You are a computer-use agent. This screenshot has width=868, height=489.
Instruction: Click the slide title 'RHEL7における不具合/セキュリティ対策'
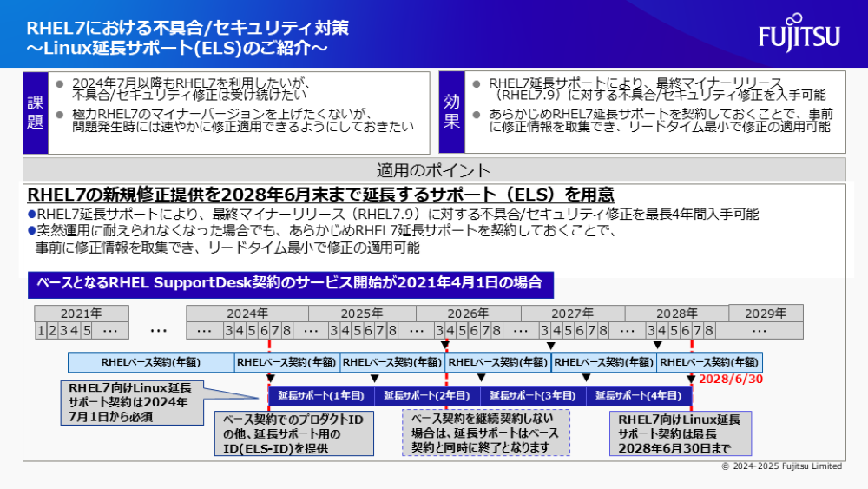click(187, 28)
